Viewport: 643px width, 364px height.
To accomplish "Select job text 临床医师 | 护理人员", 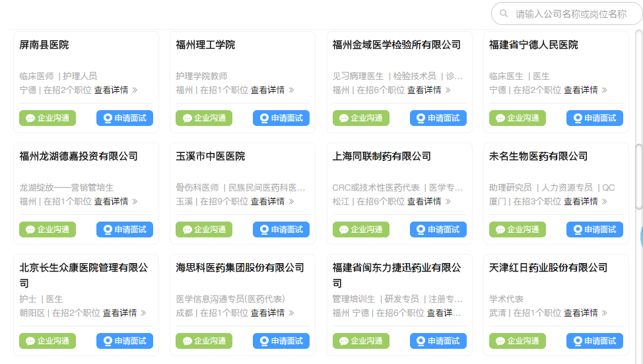I will pyautogui.click(x=58, y=76).
